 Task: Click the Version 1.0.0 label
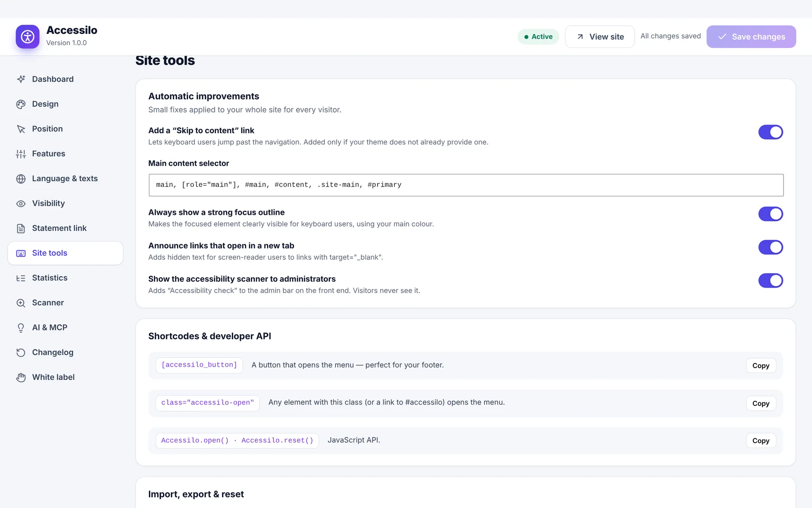coord(66,43)
